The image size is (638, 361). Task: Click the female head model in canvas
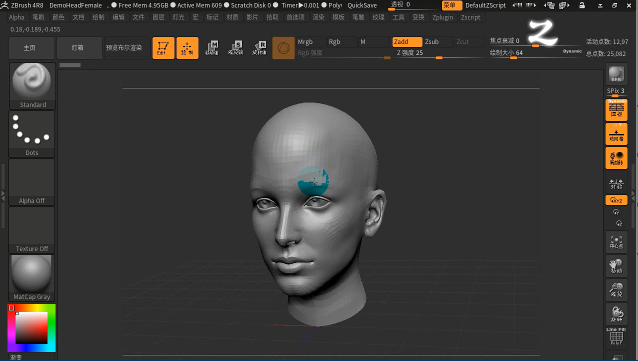tap(317, 214)
